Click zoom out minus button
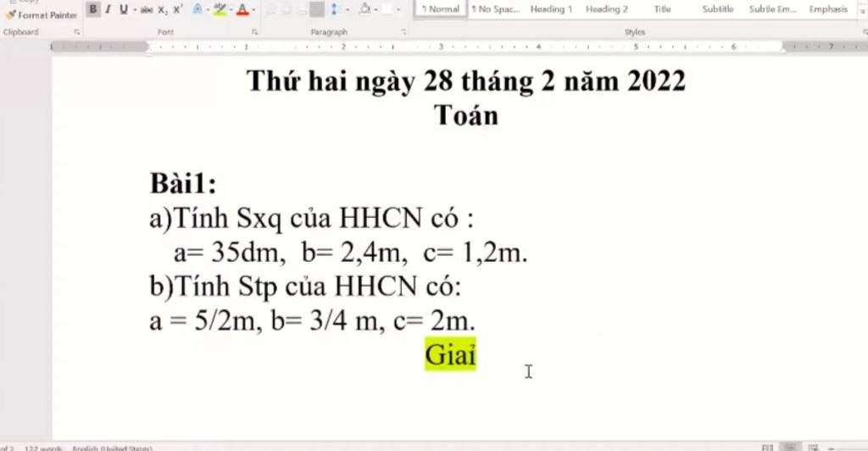Image resolution: width=868 pixels, height=451 pixels. click(832, 448)
